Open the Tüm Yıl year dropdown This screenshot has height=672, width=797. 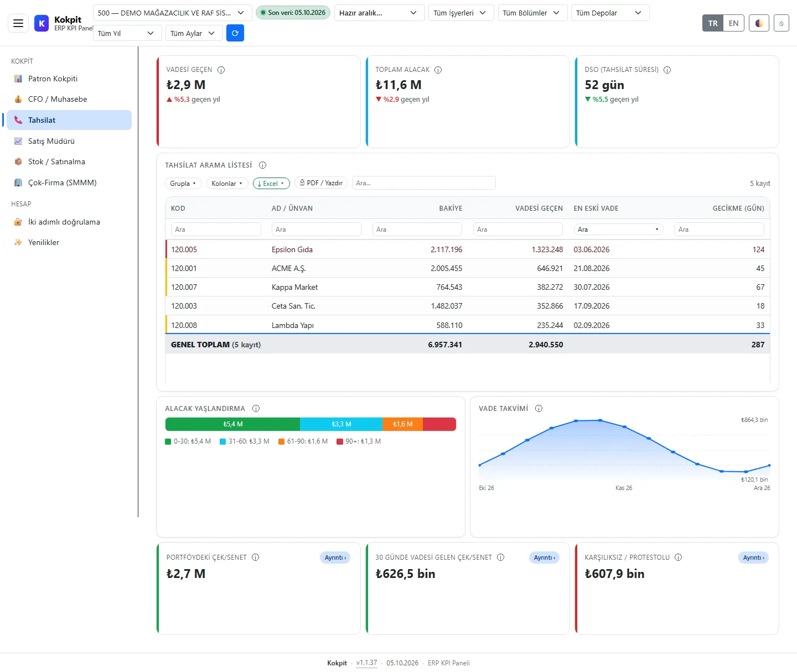coord(127,33)
